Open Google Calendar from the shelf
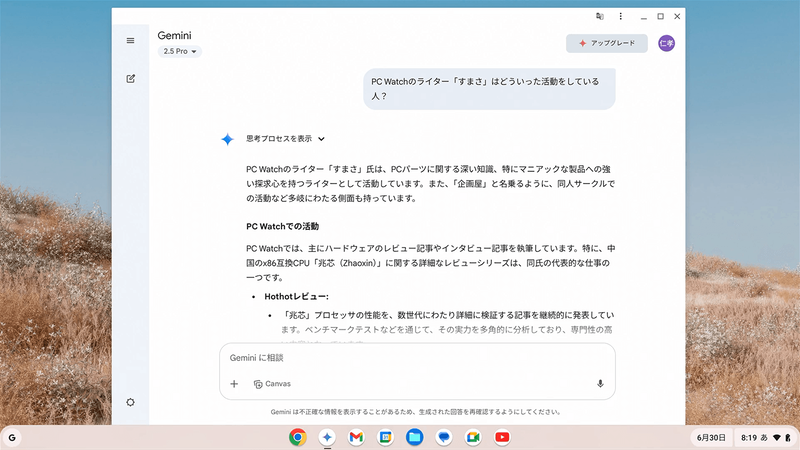The width and height of the screenshot is (800, 450). [385, 437]
